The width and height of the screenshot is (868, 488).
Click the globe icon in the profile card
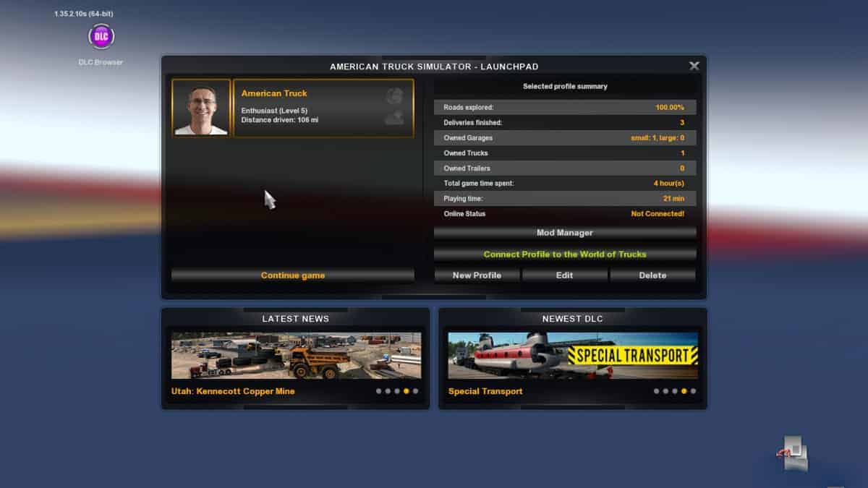[x=394, y=95]
